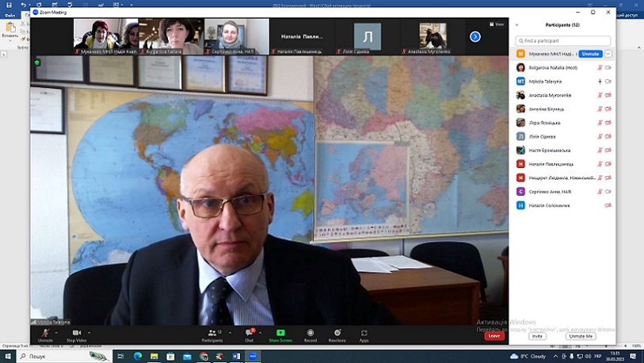Toggle the Participants panel button

pos(212,335)
